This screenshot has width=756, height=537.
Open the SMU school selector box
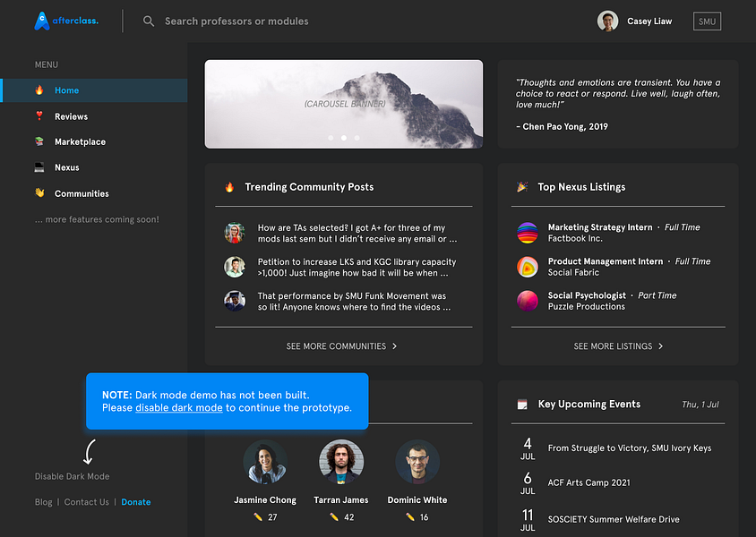pos(707,21)
